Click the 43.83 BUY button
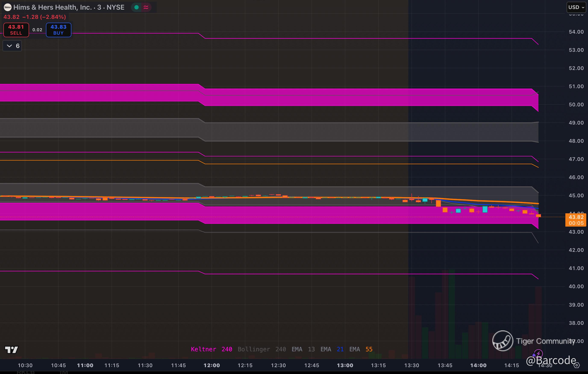588x374 pixels. point(58,30)
